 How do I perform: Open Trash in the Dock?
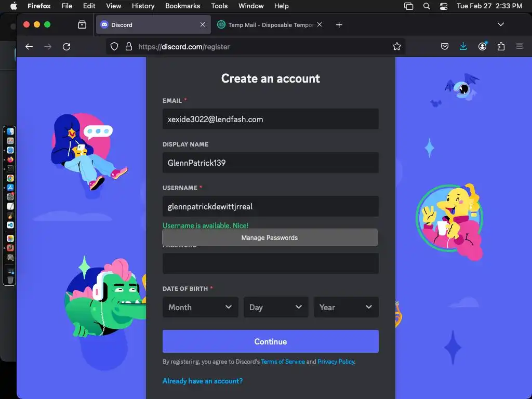click(x=10, y=280)
